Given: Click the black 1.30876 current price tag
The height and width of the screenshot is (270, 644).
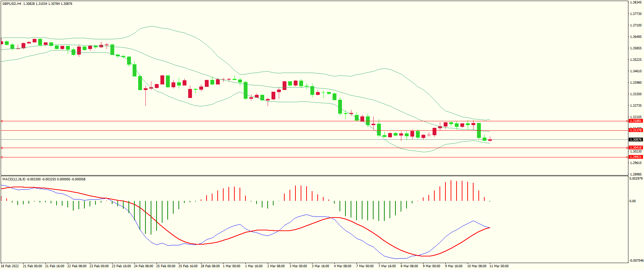Looking at the screenshot, I should pos(636,140).
